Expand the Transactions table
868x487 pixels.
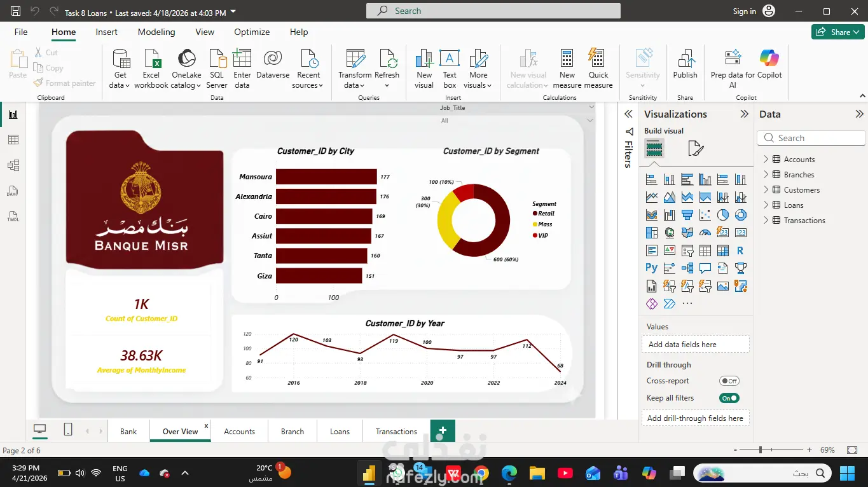pyautogui.click(x=766, y=221)
